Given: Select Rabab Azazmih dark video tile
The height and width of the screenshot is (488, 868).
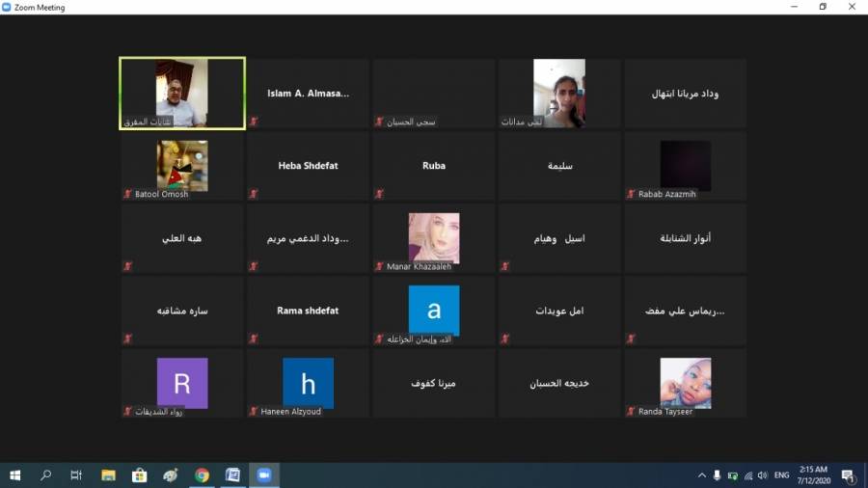Looking at the screenshot, I should coord(686,166).
